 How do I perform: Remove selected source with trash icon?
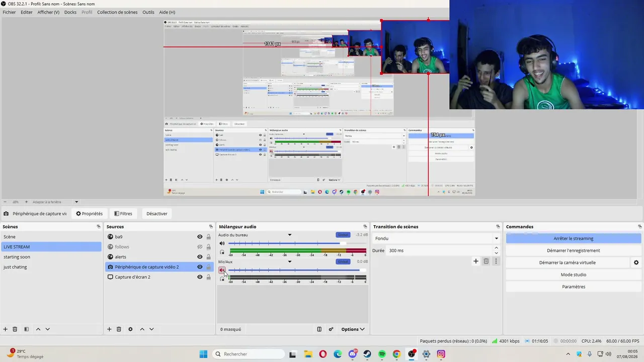coord(119,329)
